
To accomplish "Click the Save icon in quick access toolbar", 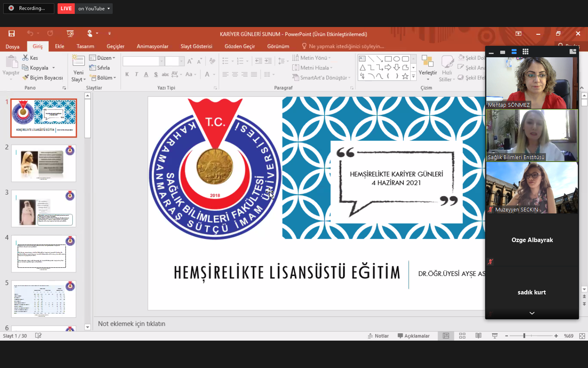I will 11,34.
